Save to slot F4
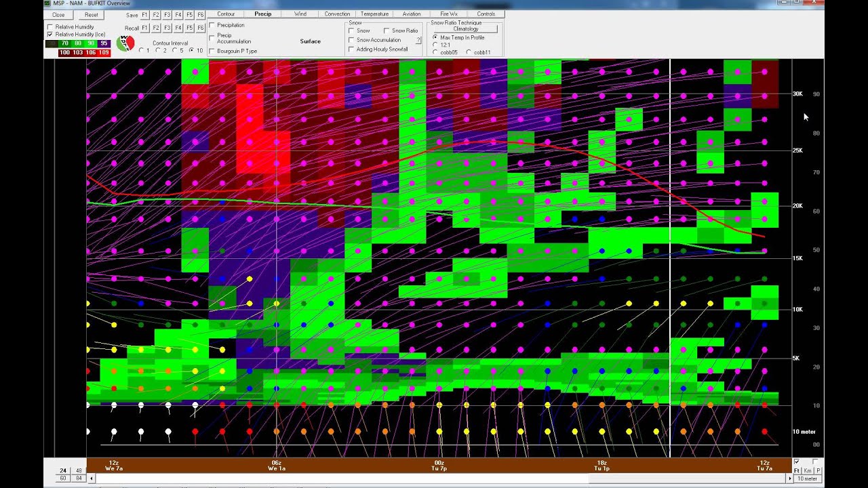Screen dimensions: 868x488 (x=178, y=15)
